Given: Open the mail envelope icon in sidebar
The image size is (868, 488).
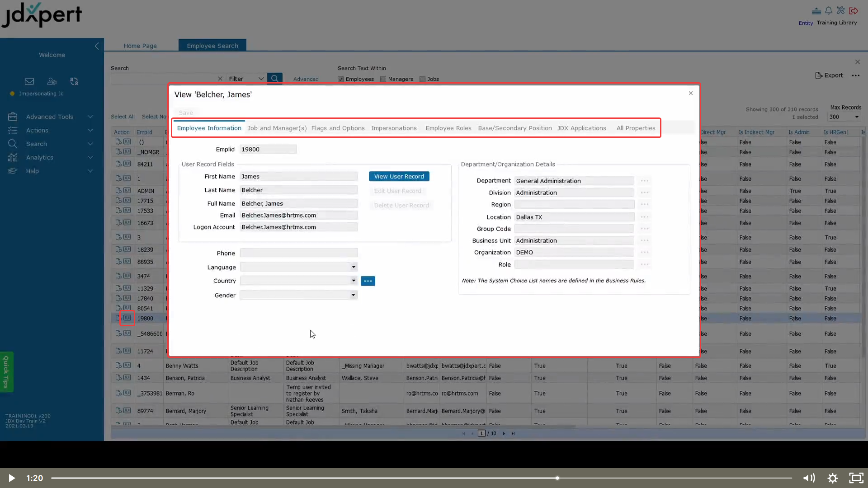Looking at the screenshot, I should 29,81.
